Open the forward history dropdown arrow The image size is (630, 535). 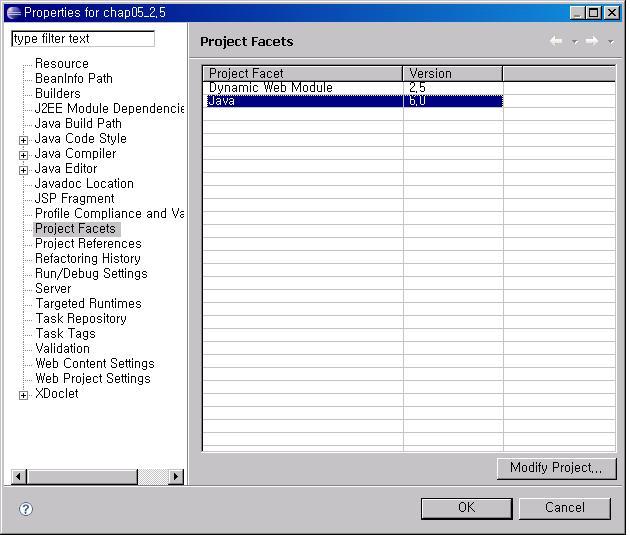pyautogui.click(x=611, y=42)
